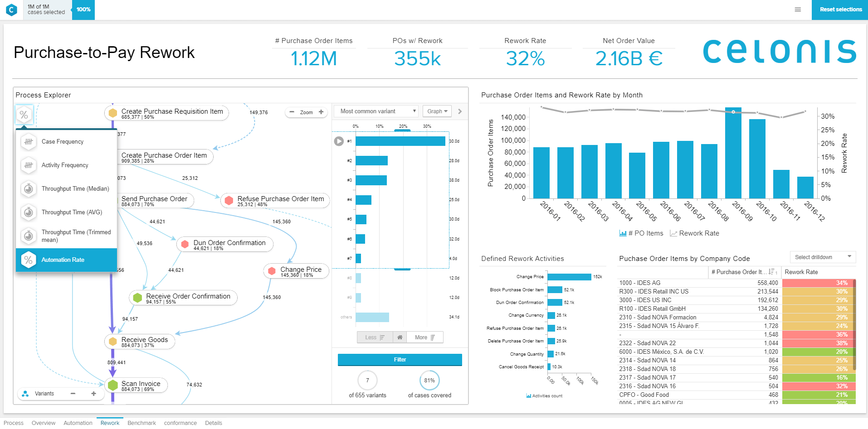Click the bottom handle of the variant selection
This screenshot has width=868, height=429.
402,269
